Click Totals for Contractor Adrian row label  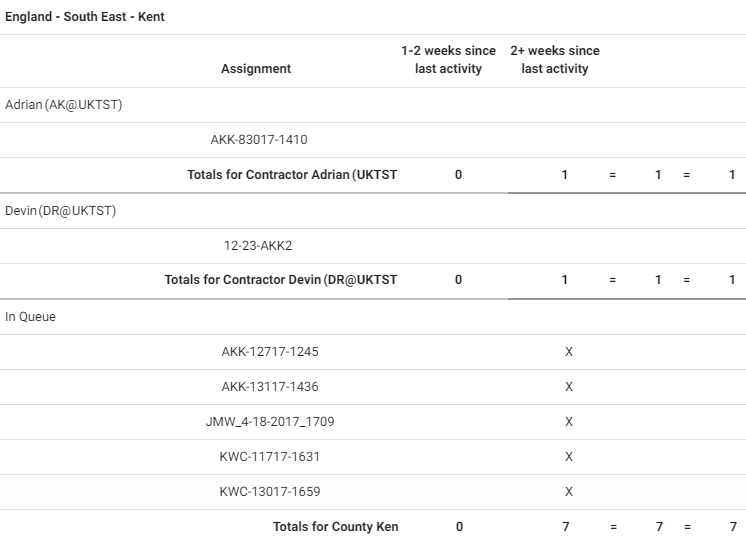(x=292, y=175)
